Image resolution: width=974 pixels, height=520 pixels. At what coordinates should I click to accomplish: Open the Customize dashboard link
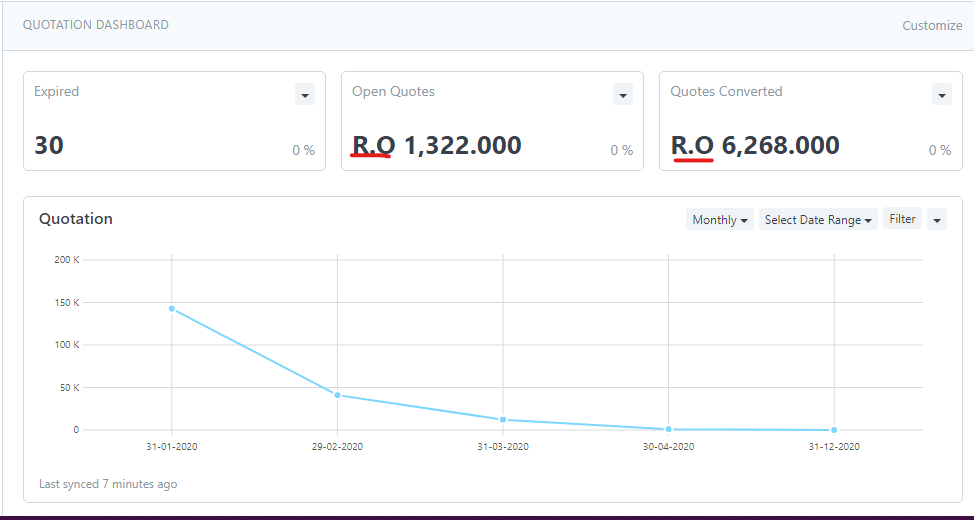tap(932, 25)
